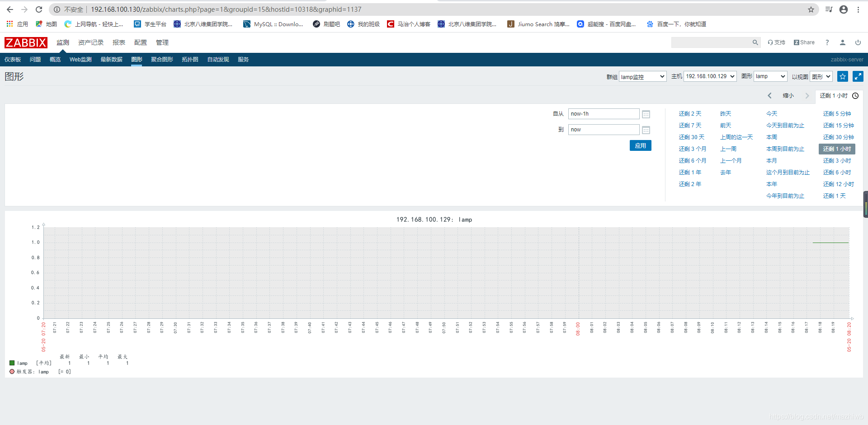Screen dimensions: 868x425
Task: Select the 本周到目前为止 time range
Action: click(x=785, y=149)
